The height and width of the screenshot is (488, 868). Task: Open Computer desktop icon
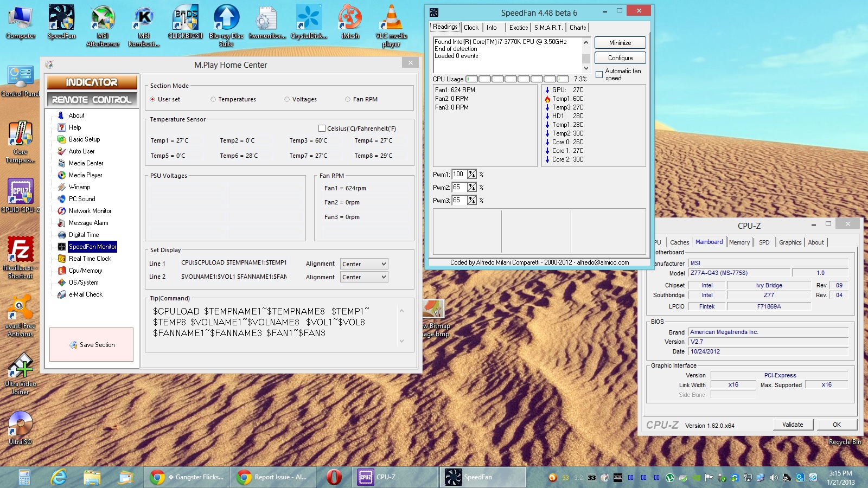coord(20,22)
